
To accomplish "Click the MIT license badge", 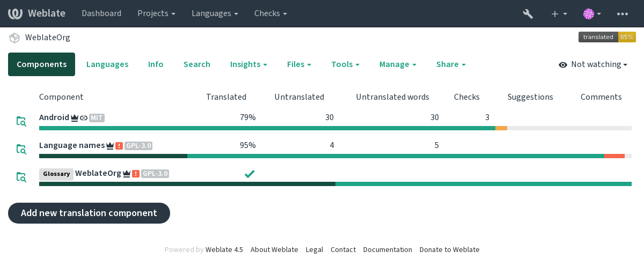I will (x=97, y=118).
